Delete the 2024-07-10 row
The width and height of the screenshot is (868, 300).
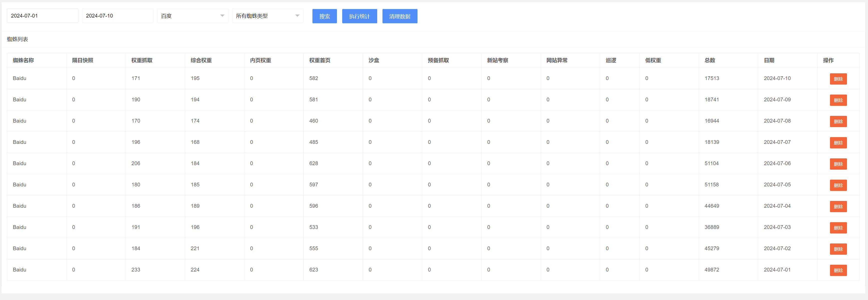click(838, 79)
